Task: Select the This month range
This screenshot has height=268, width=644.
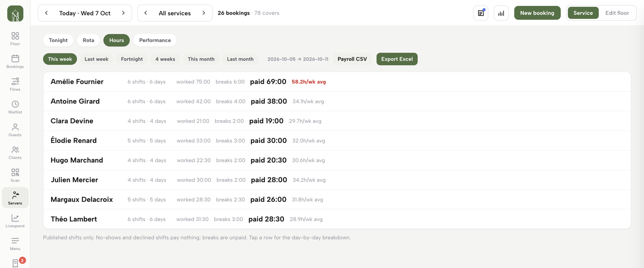Action: [x=201, y=59]
